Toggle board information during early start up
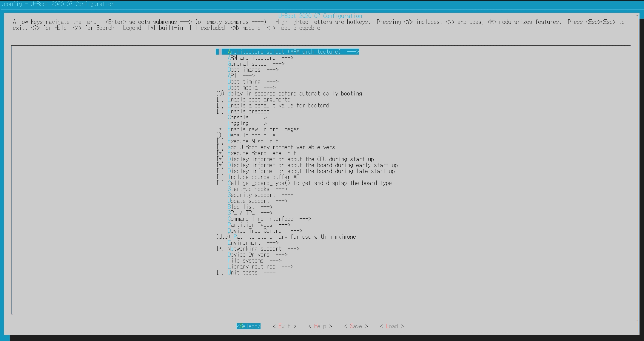This screenshot has height=341, width=644. 307,165
